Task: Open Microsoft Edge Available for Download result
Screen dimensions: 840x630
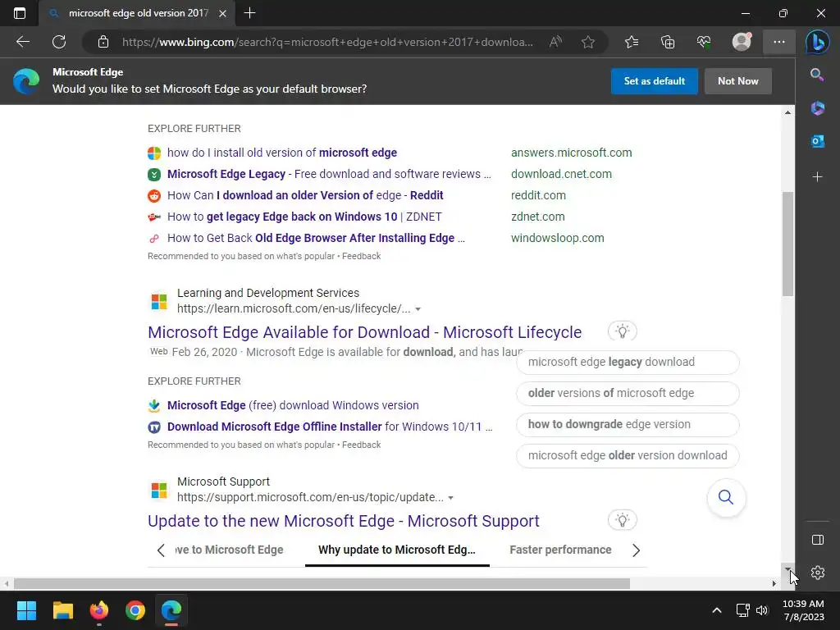Action: click(x=364, y=332)
